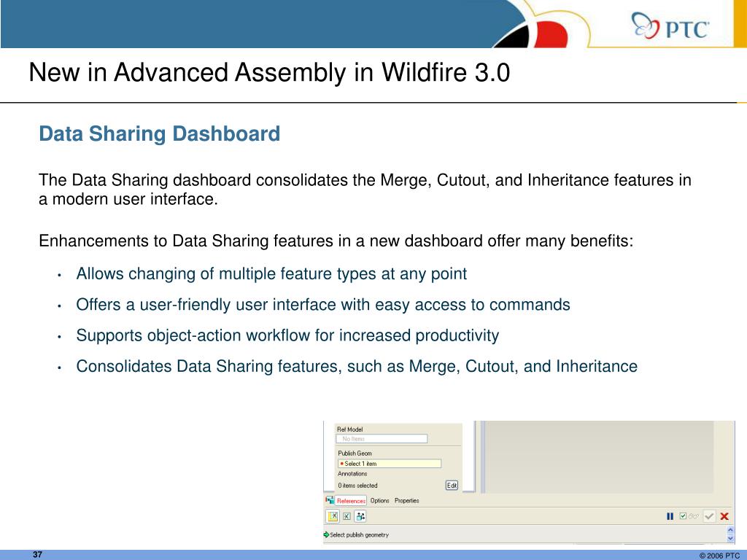
Task: Click bullet 'Supports object-action workflow'
Action: [x=287, y=335]
